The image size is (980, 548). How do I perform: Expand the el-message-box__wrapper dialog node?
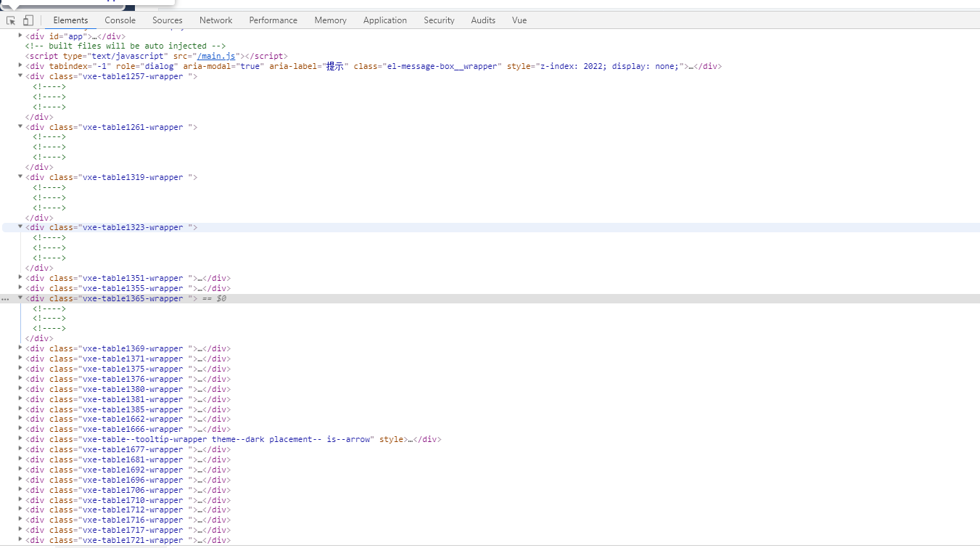(20, 65)
